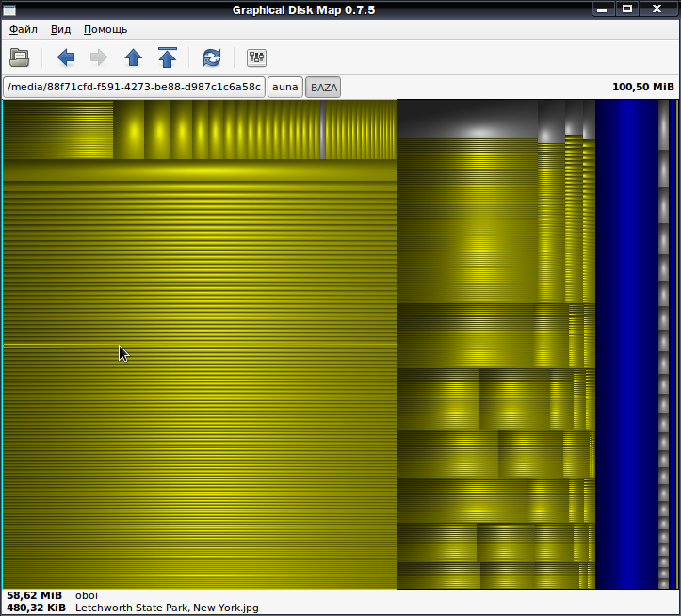Click the auna path segment button

(284, 87)
